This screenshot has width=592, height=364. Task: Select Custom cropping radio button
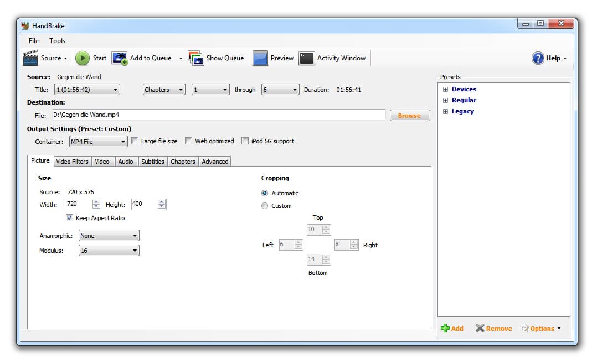265,206
